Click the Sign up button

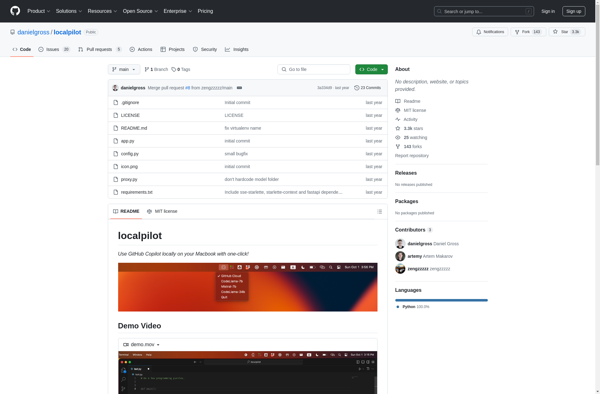pos(573,11)
